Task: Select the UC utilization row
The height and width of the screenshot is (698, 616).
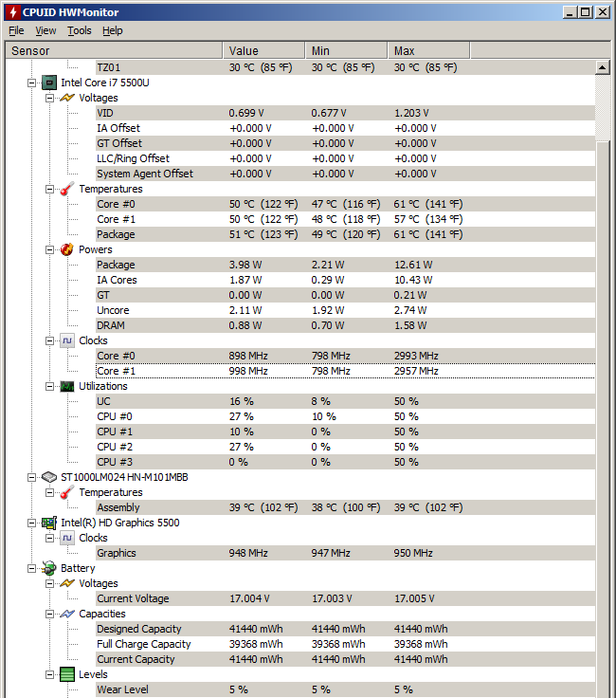Action: tap(346, 401)
